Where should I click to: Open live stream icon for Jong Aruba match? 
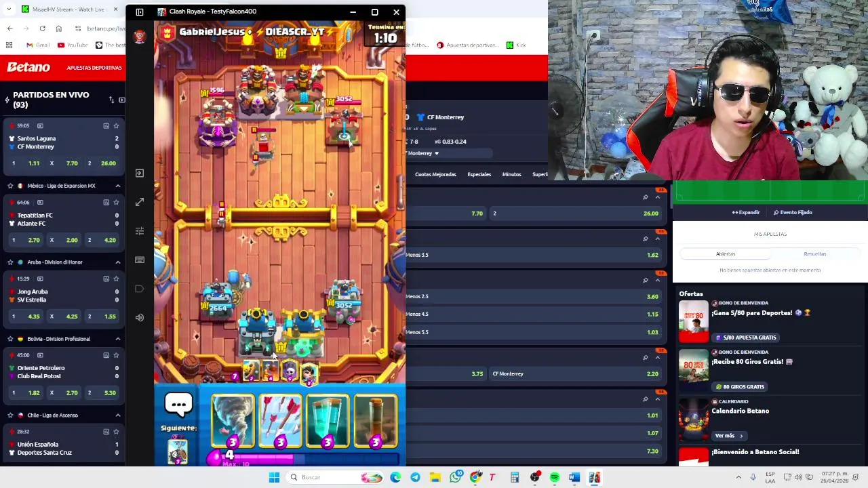[x=40, y=279]
